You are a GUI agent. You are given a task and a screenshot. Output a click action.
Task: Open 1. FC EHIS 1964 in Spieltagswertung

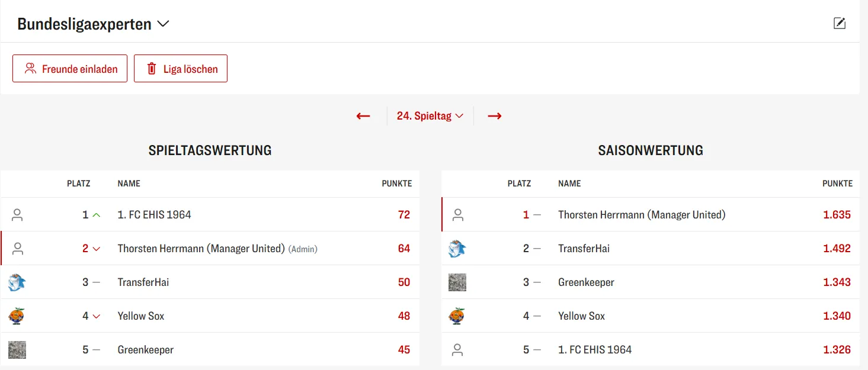[154, 215]
